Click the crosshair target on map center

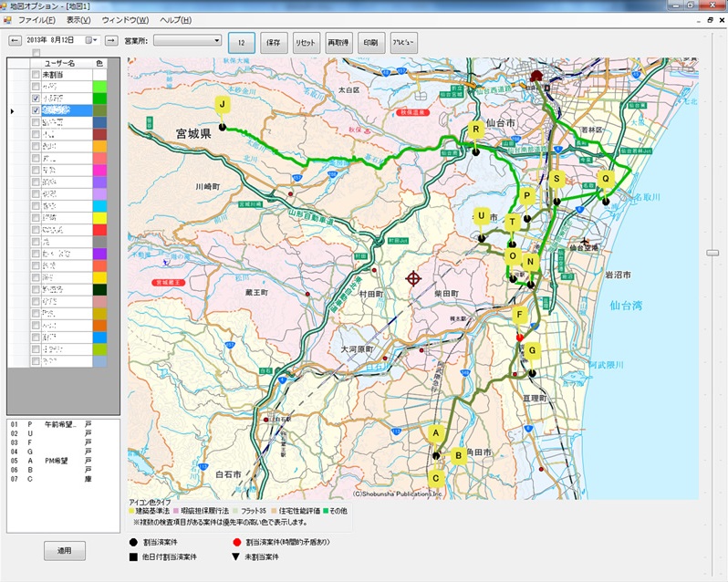[x=413, y=277]
